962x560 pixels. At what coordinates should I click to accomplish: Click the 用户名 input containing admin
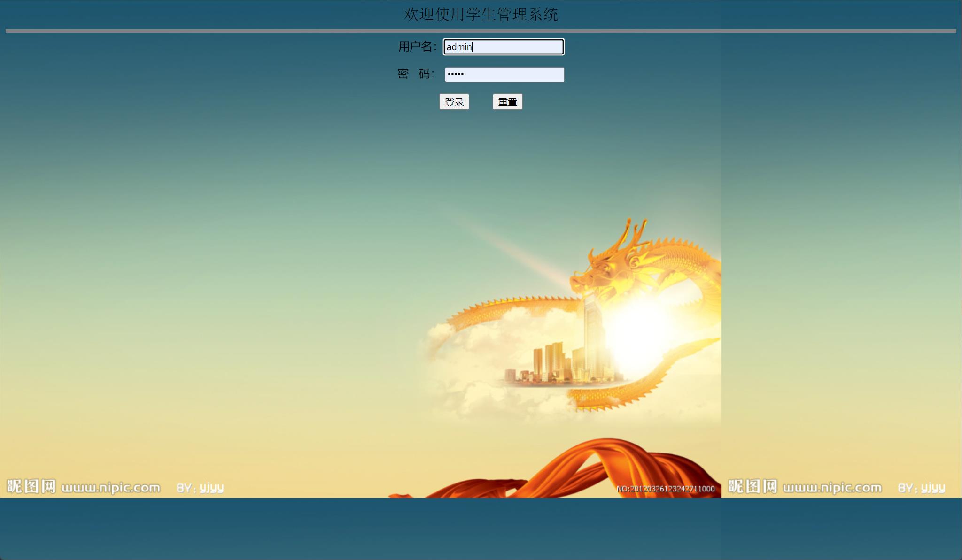[x=504, y=47]
